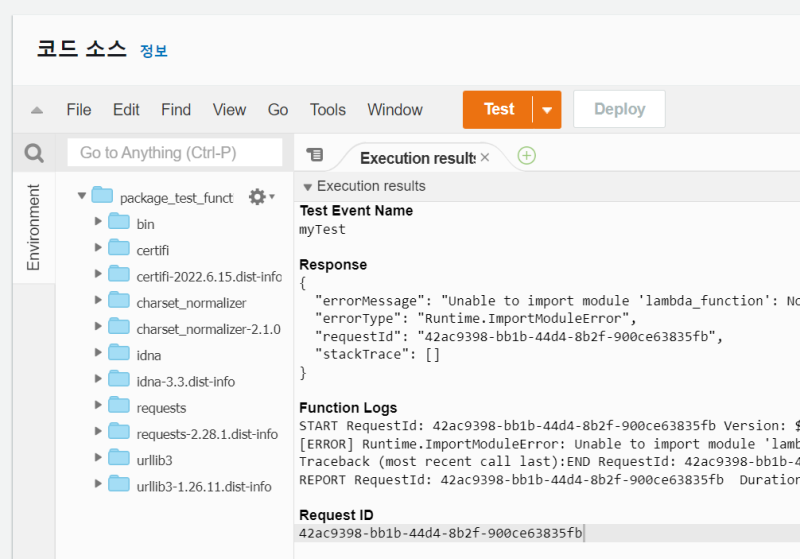Open the File menu
Screen dimensions: 800x559
coord(79,110)
